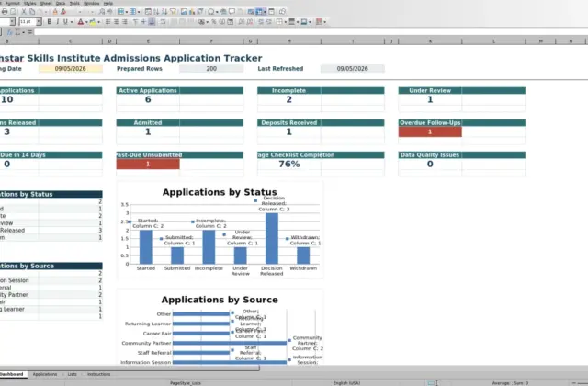
Task: Click Align Top icon
Action: (135, 22)
